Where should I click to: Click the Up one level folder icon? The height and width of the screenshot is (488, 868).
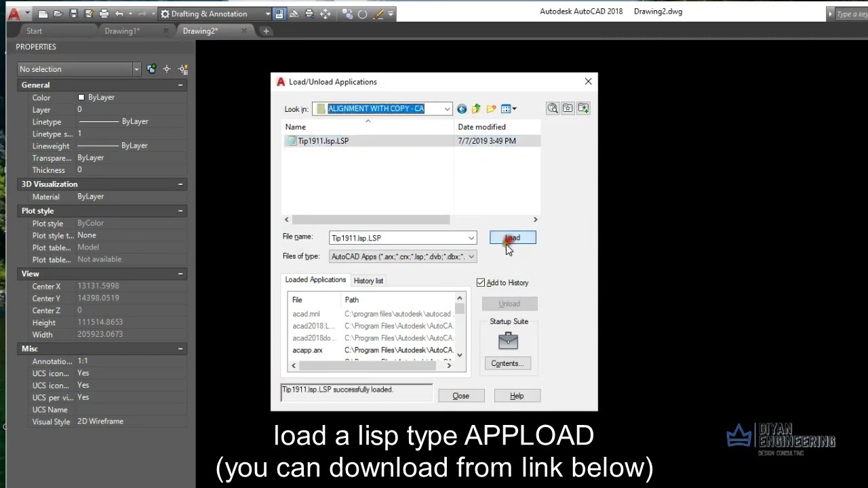click(476, 108)
